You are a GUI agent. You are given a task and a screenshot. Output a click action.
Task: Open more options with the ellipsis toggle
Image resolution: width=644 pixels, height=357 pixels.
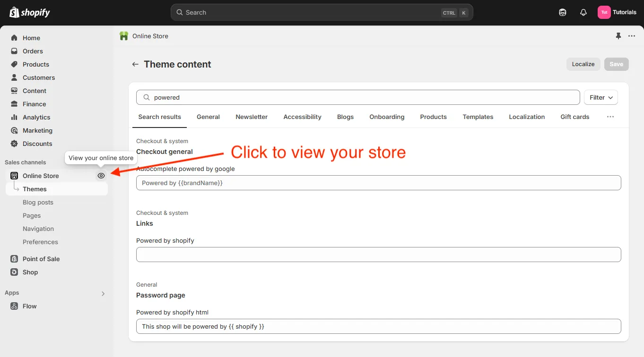coord(632,36)
